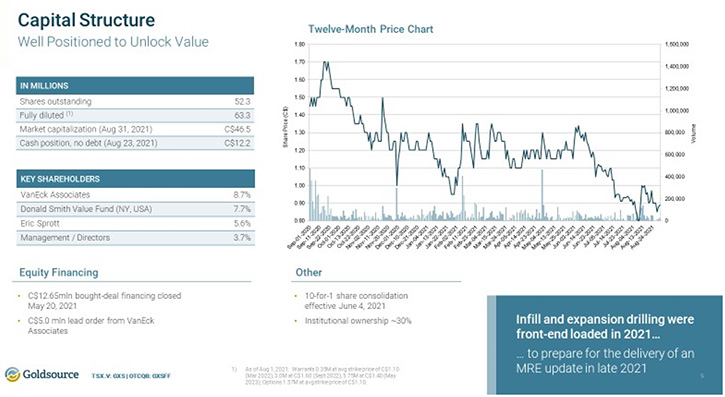Click the Fully diluted footnote row
The width and height of the screenshot is (725, 397).
(135, 116)
